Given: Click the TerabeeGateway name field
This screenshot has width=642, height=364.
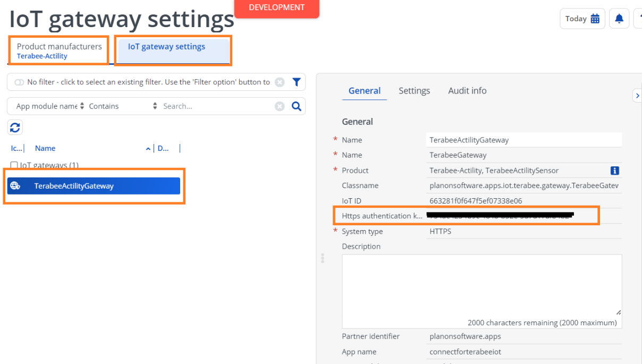Looking at the screenshot, I should [x=525, y=155].
